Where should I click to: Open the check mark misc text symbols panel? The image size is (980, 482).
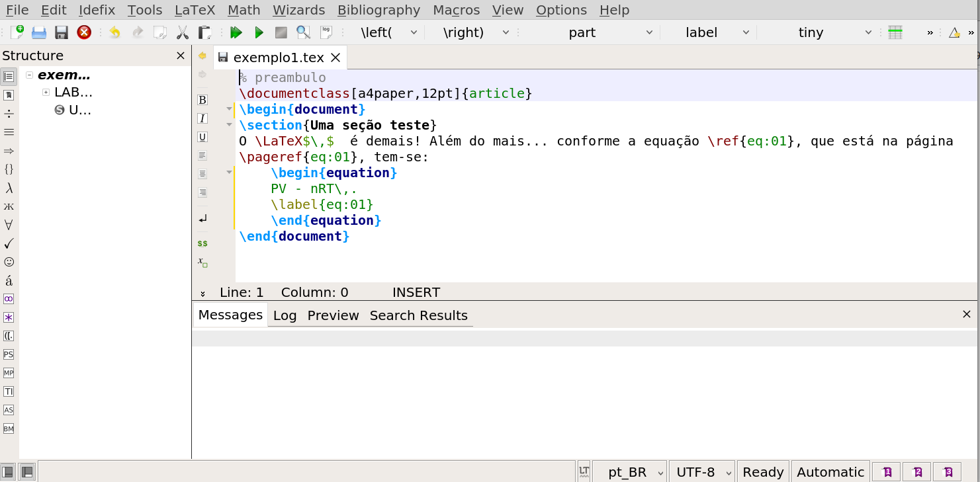(x=9, y=243)
